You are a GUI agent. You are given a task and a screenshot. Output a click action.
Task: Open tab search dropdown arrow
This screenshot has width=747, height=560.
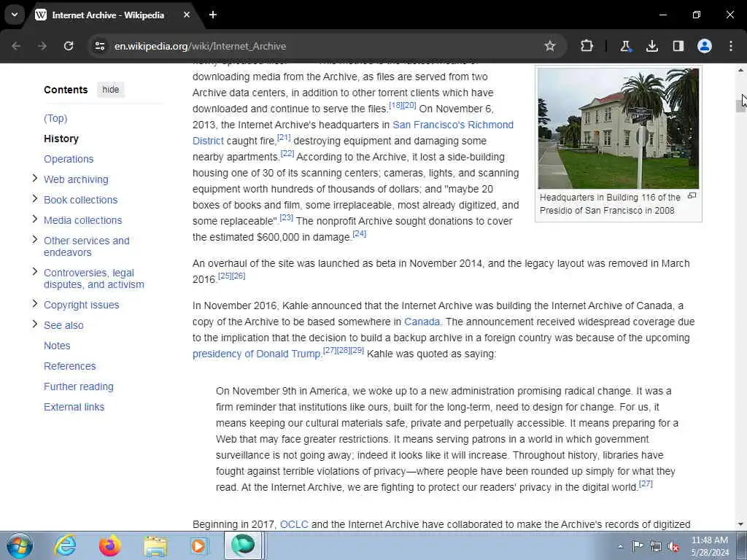coord(15,15)
